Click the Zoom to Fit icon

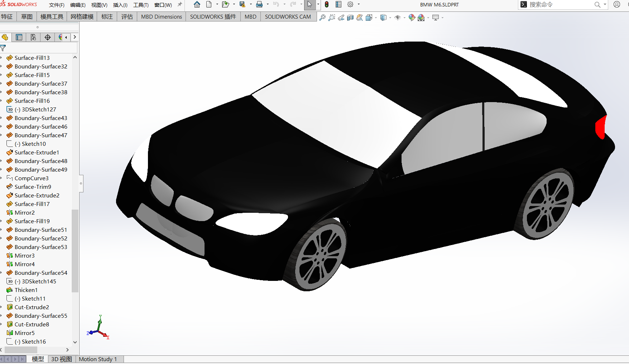pyautogui.click(x=322, y=18)
